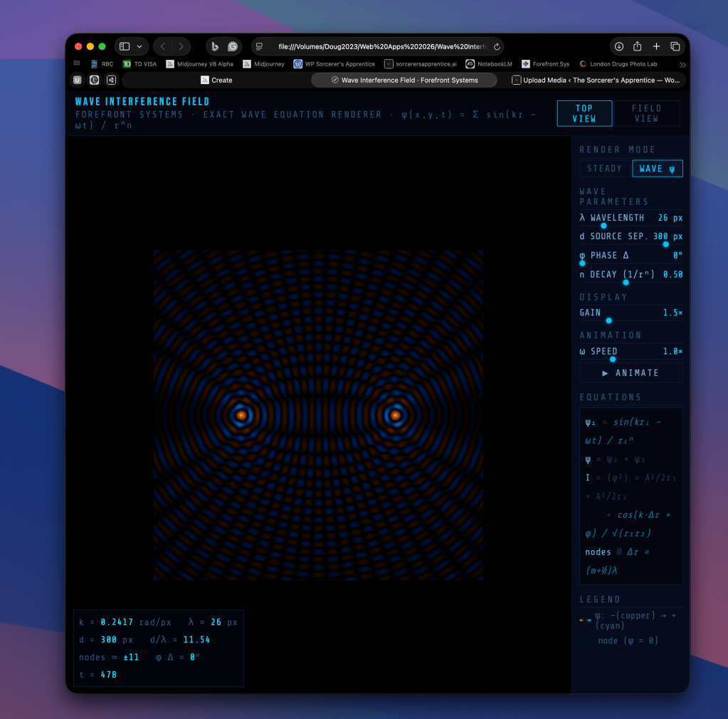Click the back navigation arrow

click(x=162, y=46)
